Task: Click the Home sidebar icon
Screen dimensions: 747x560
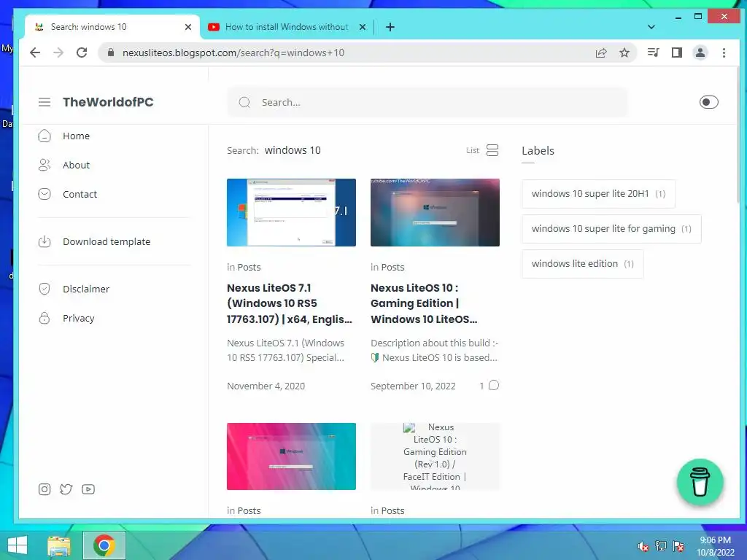Action: 44,136
